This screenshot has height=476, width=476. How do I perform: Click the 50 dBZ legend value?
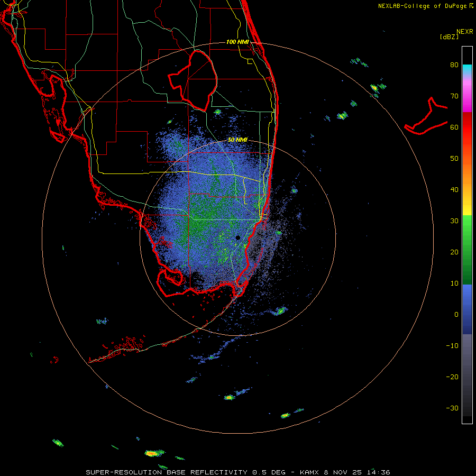454,159
